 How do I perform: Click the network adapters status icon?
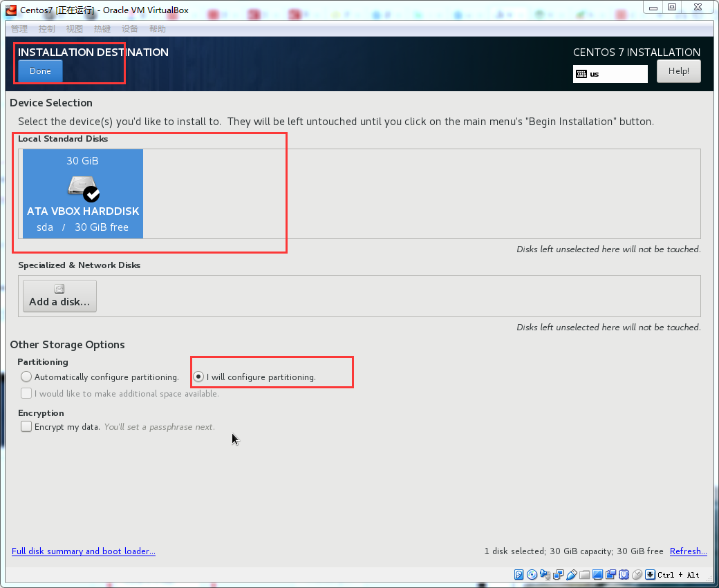pos(559,575)
